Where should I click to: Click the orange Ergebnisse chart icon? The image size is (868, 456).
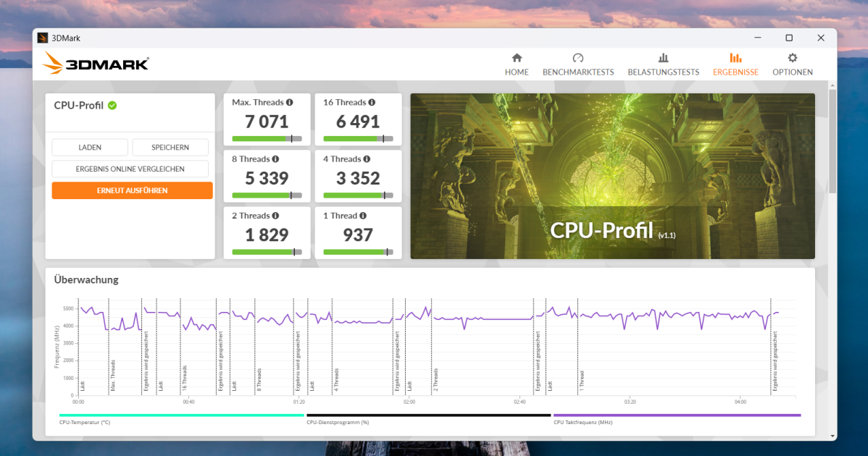(735, 58)
